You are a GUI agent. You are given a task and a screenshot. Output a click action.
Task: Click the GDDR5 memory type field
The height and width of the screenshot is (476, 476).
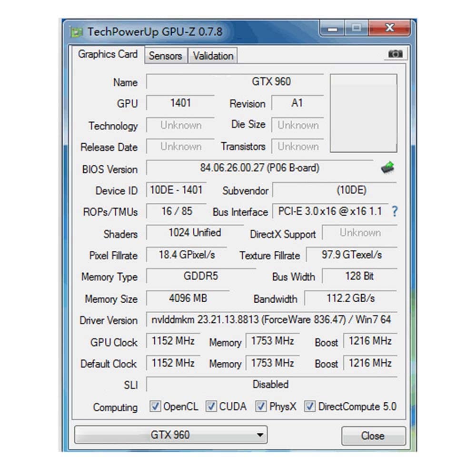[x=201, y=276]
